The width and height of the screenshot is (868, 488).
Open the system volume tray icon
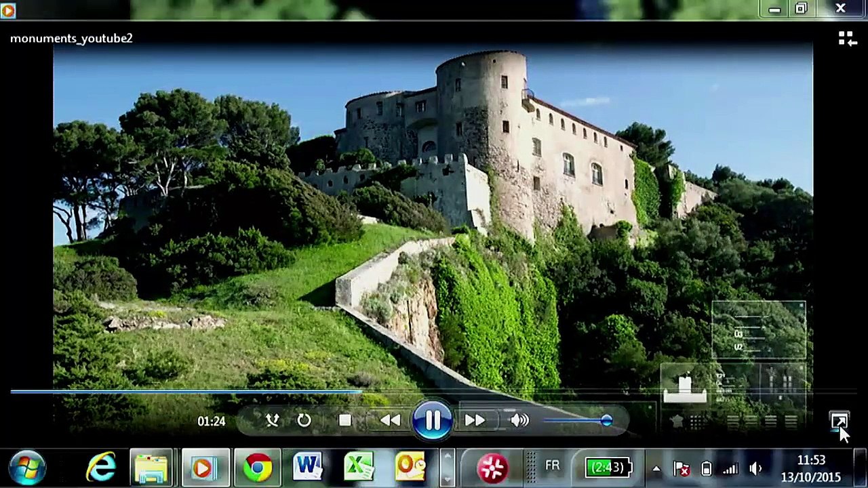click(x=755, y=468)
